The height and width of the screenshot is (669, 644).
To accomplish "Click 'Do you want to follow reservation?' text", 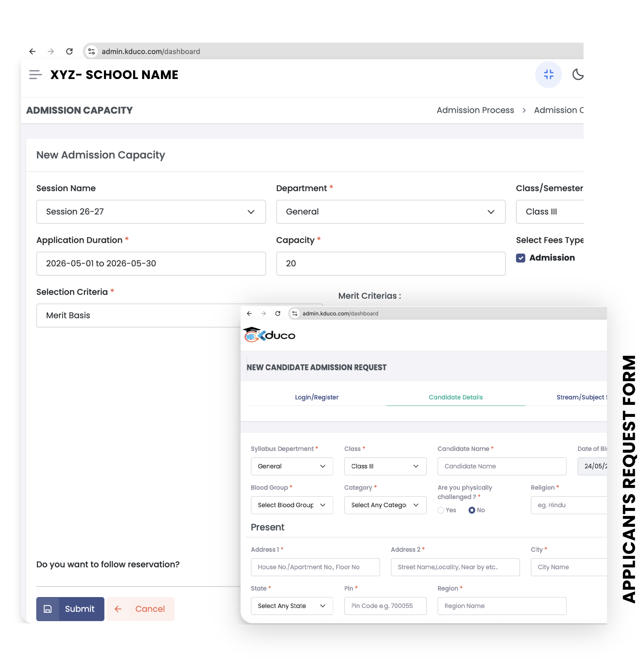I will click(108, 564).
